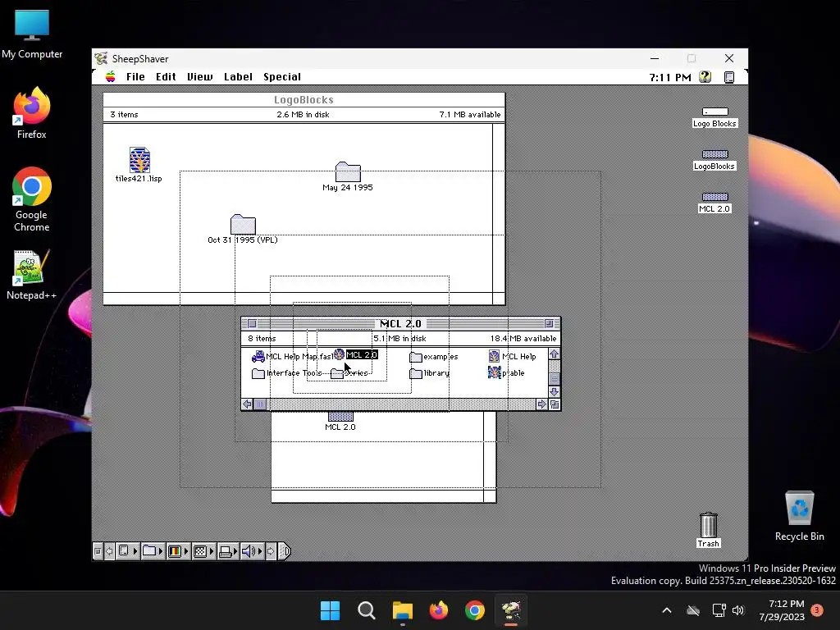Click the MCL 2.0 window zoom box
Image resolution: width=840 pixels, height=630 pixels.
click(x=549, y=323)
